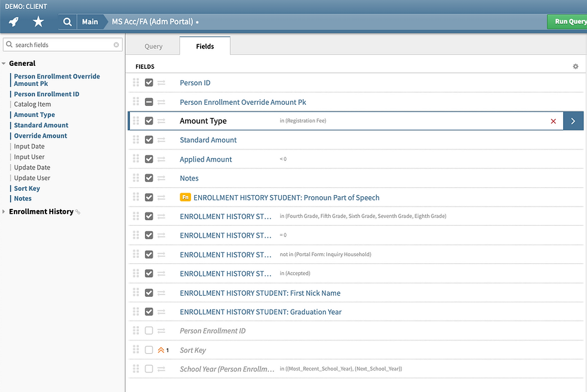587x392 pixels.
Task: Open Graduation Year field link
Action: point(261,312)
